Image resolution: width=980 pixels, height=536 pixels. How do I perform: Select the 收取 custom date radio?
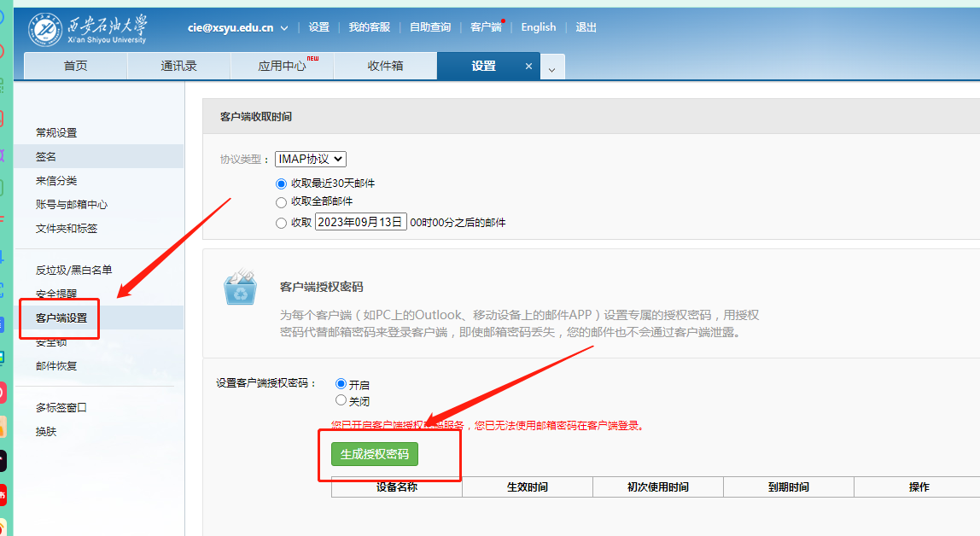[x=281, y=223]
